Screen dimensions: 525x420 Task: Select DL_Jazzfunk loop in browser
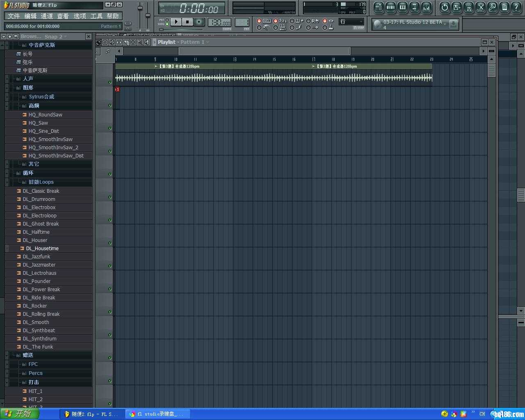click(36, 257)
